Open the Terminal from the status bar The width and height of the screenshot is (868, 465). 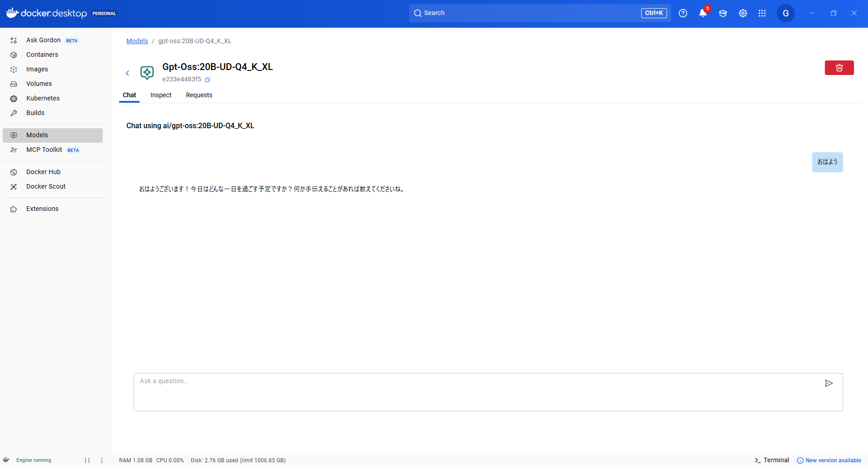coord(772,460)
